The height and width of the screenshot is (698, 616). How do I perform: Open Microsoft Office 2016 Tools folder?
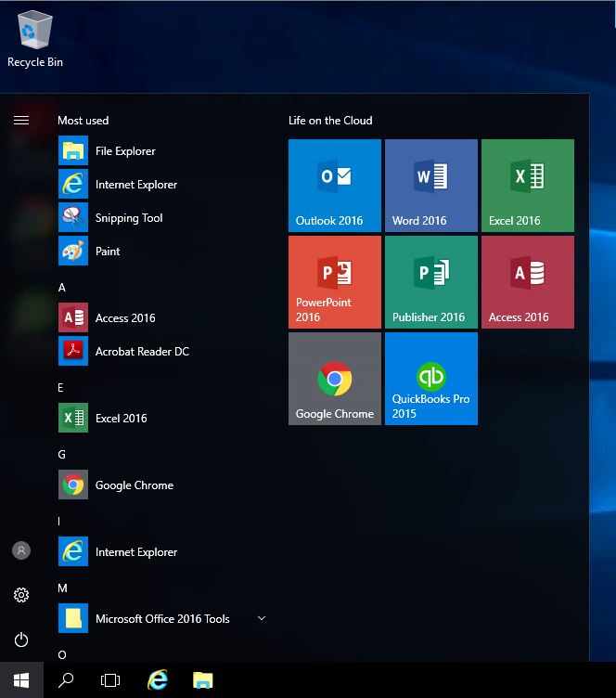click(x=162, y=619)
